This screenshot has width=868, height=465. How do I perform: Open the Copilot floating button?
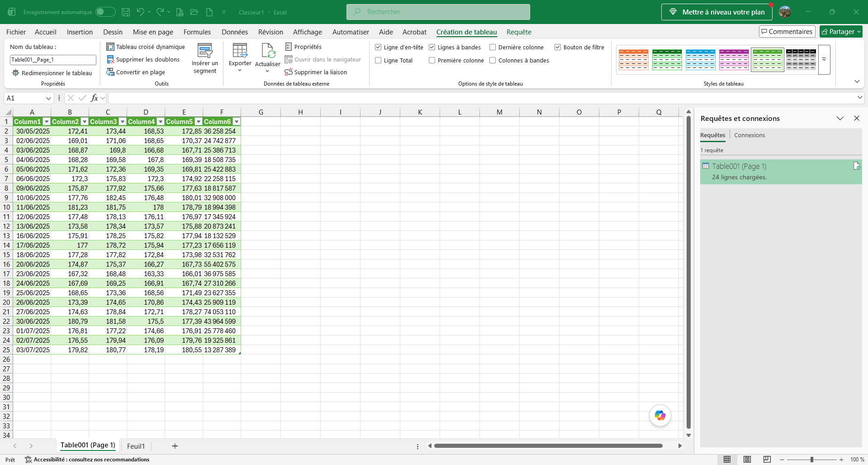click(x=660, y=415)
